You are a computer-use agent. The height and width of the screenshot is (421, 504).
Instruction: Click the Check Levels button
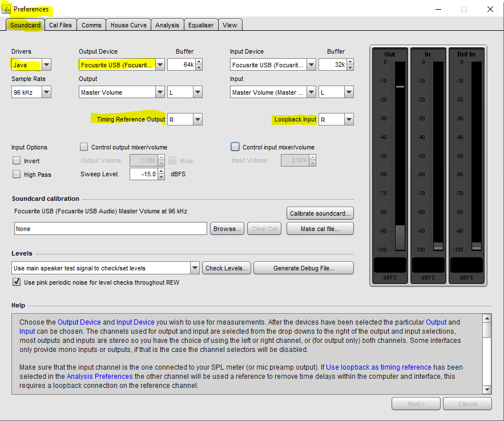point(227,268)
